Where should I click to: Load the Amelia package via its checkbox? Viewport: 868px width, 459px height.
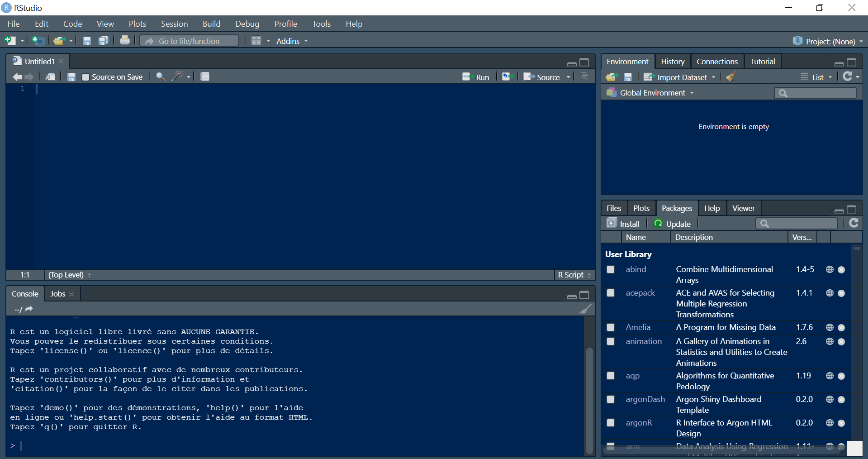610,327
